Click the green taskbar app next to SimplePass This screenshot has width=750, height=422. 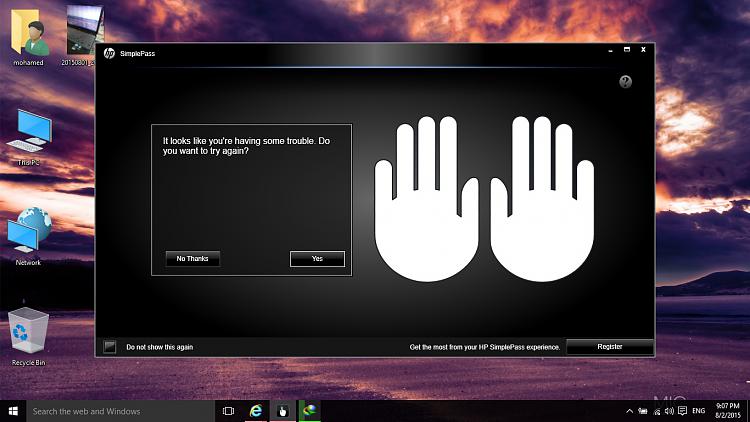pyautogui.click(x=309, y=411)
